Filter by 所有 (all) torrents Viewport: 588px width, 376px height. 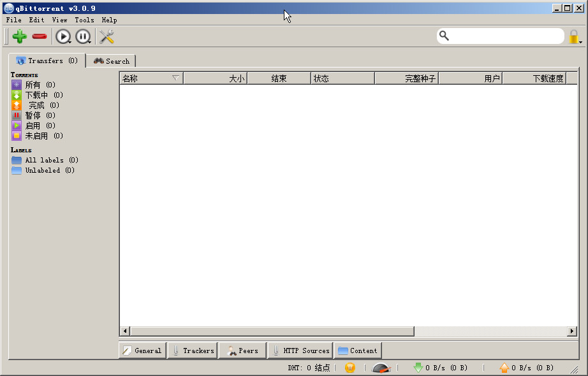tap(33, 85)
